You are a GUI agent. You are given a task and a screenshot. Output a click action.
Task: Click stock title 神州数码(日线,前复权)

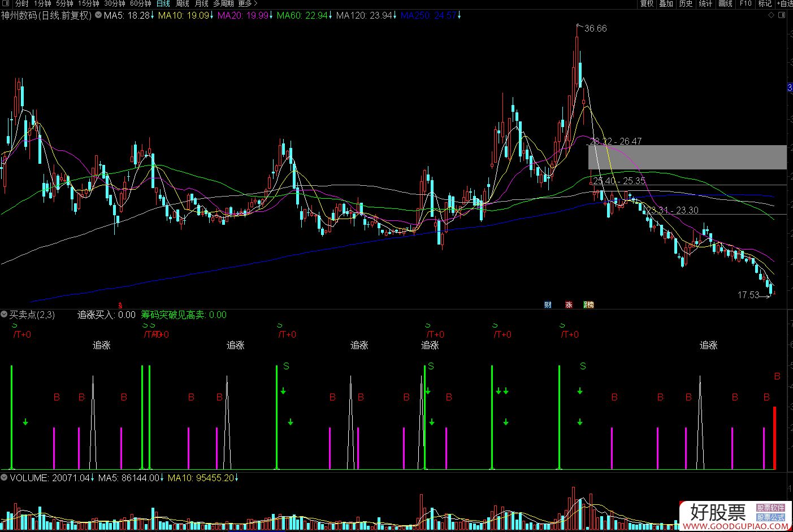[x=46, y=15]
